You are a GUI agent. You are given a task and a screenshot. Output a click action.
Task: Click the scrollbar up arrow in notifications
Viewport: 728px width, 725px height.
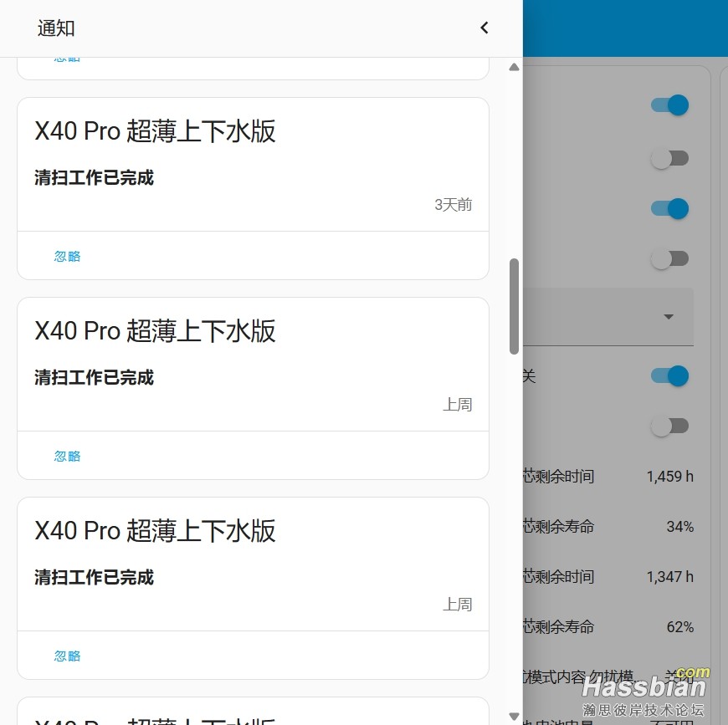click(514, 67)
